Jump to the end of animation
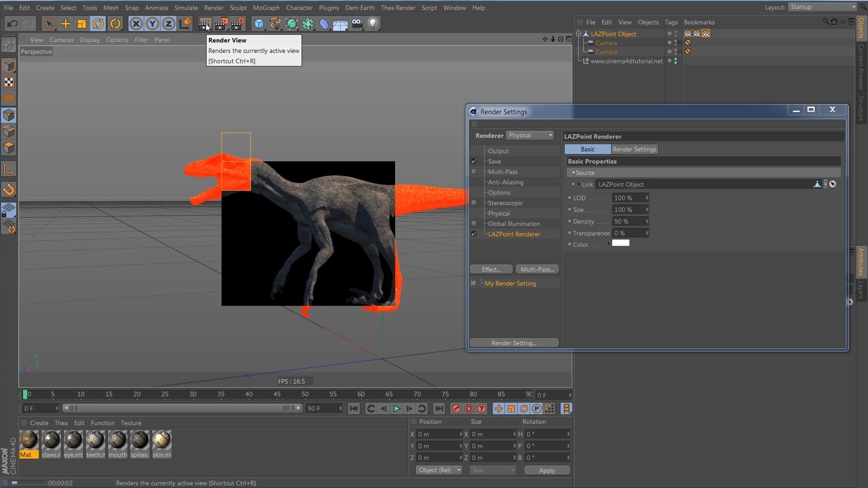The width and height of the screenshot is (868, 488). tap(439, 408)
